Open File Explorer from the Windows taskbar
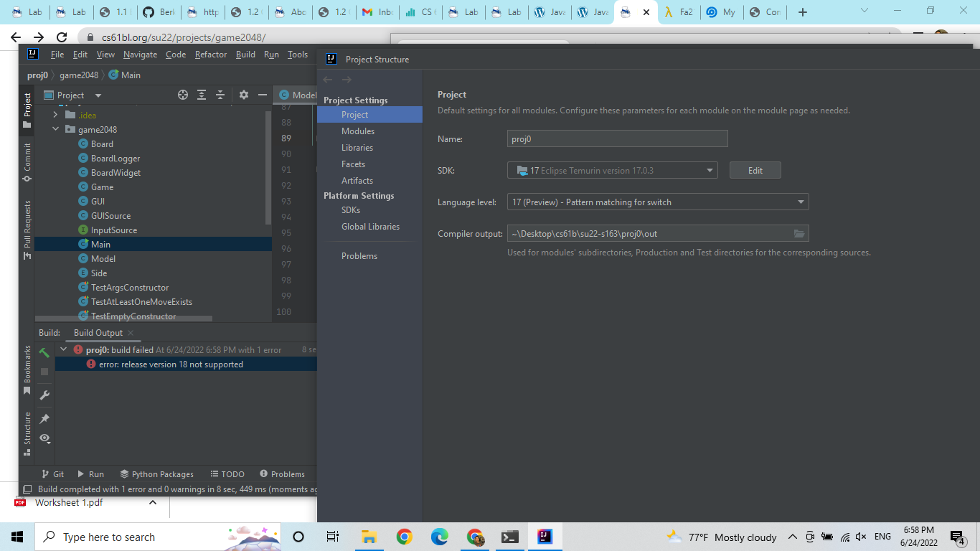 point(369,537)
